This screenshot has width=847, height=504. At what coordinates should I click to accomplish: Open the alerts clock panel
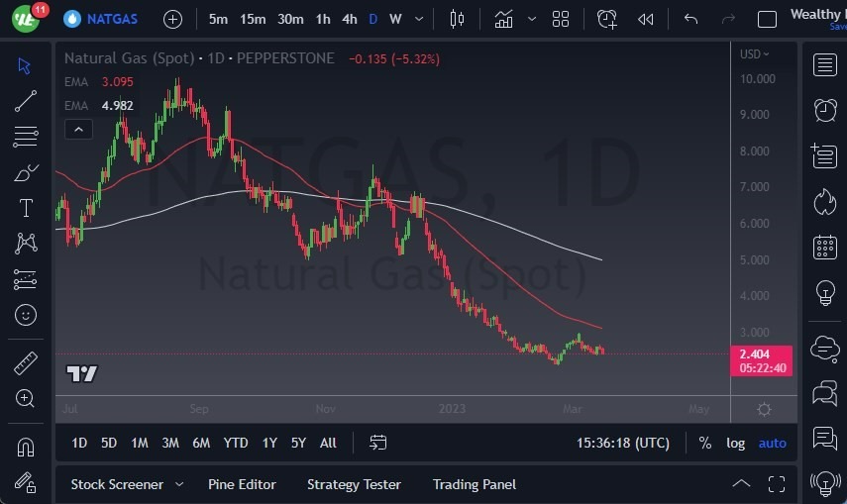click(824, 110)
